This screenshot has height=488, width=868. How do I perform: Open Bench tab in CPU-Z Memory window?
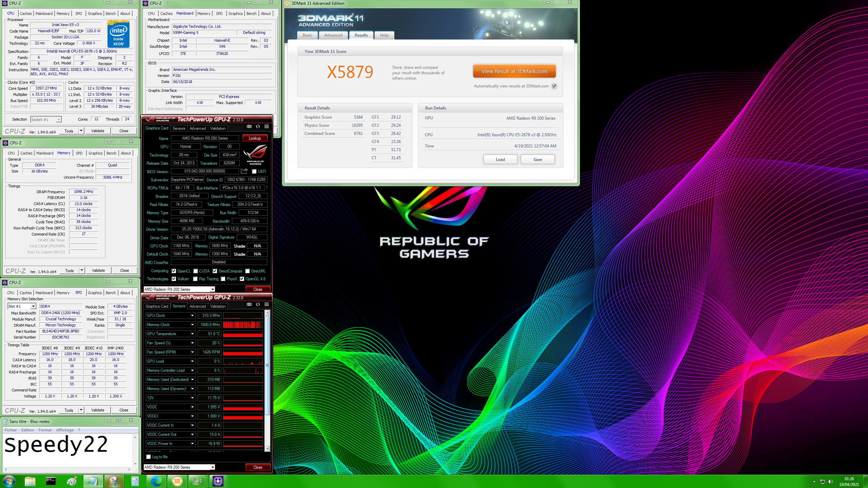pyautogui.click(x=111, y=153)
